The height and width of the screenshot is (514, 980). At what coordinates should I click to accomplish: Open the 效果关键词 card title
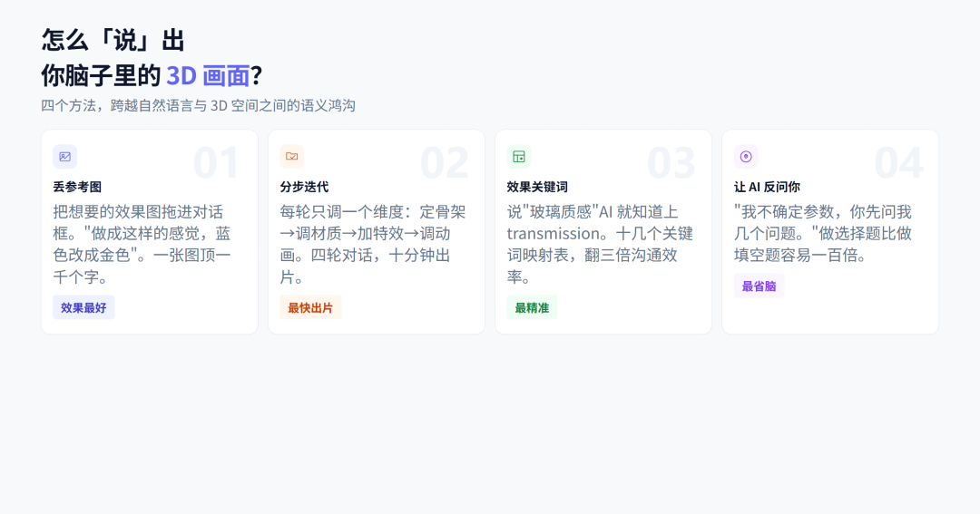coord(537,187)
